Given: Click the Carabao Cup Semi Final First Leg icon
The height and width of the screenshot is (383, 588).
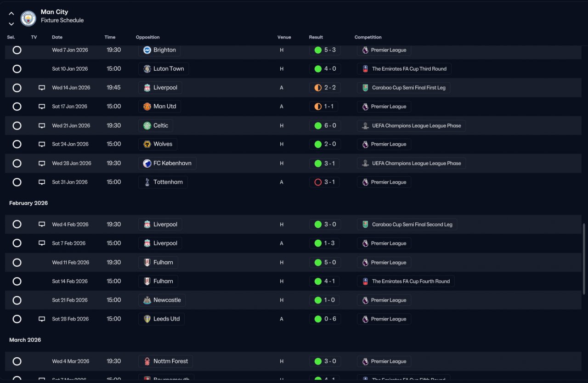Looking at the screenshot, I should click(x=365, y=88).
